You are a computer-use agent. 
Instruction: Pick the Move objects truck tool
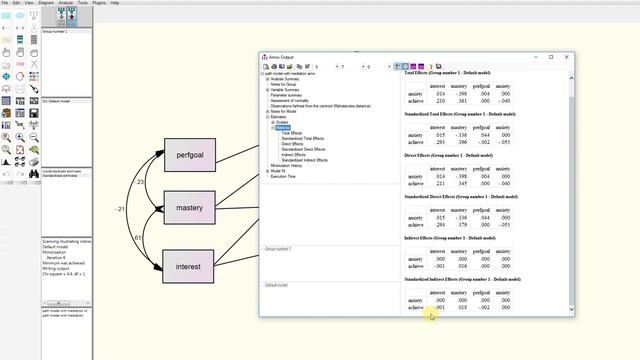pyautogui.click(x=20, y=64)
